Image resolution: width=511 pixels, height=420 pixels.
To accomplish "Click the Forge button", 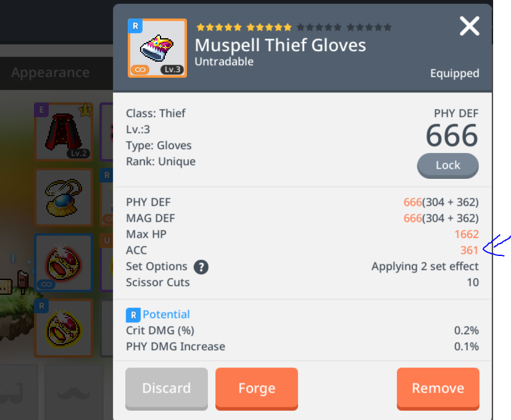I will click(x=257, y=389).
